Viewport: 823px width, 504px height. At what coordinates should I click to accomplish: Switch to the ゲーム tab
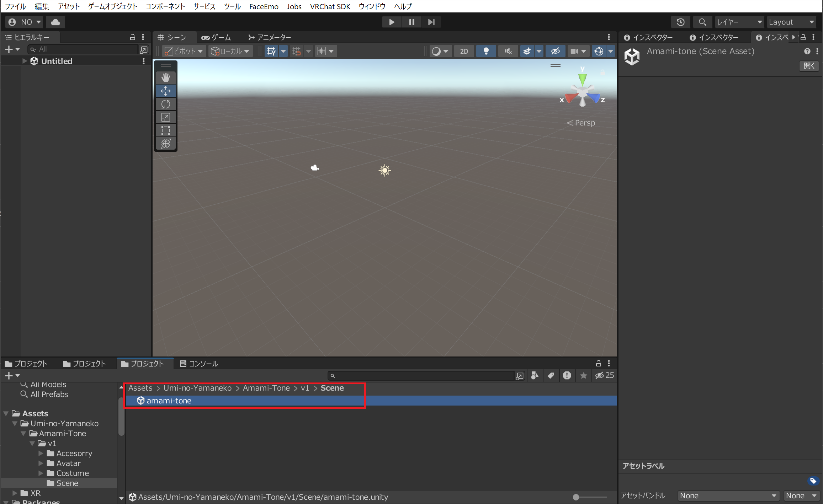tap(216, 37)
